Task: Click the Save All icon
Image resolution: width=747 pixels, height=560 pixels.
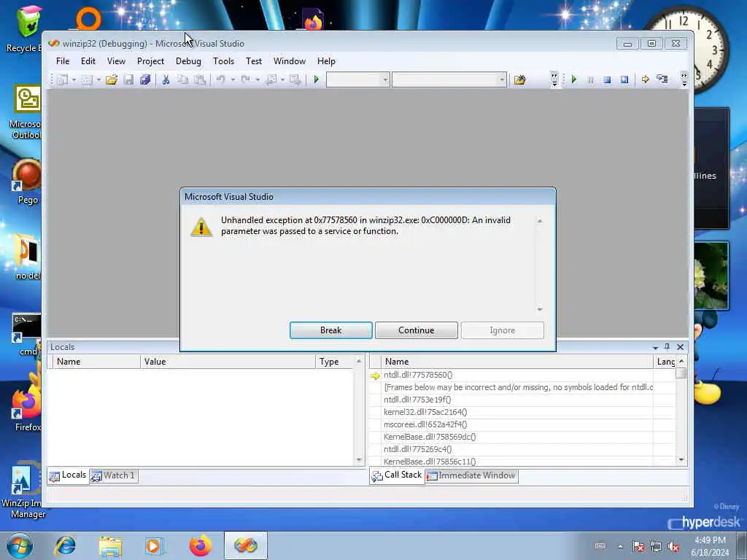Action: tap(145, 79)
